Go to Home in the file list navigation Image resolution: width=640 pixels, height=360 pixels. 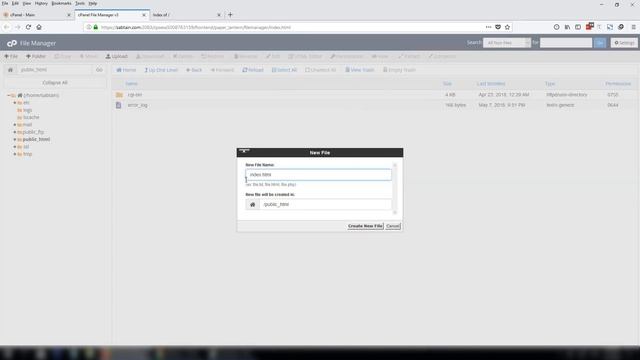click(126, 70)
